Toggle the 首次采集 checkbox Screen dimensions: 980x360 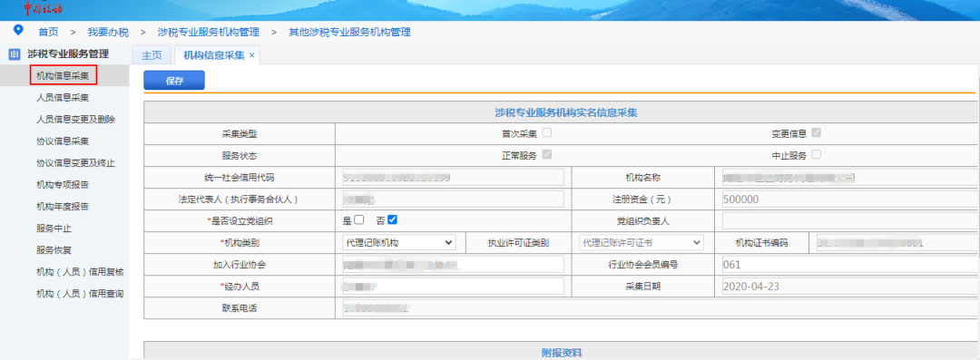547,133
